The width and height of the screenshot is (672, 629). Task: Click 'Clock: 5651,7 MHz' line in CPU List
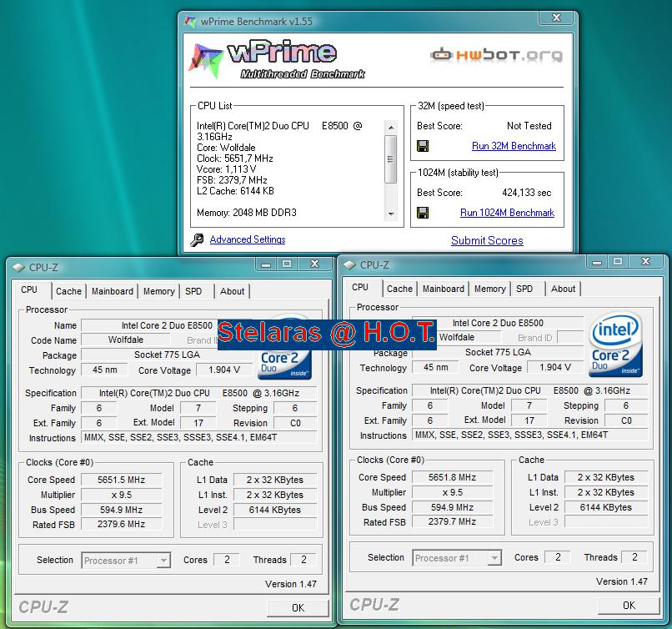click(x=235, y=159)
